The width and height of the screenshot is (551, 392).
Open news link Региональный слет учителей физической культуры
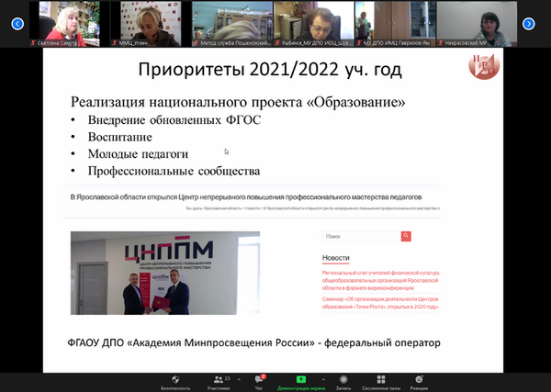(380, 280)
